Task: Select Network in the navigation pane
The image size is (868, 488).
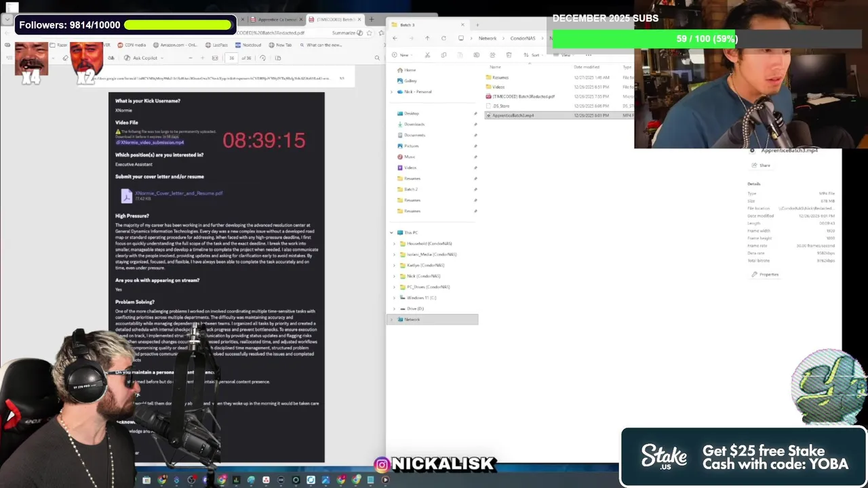Action: point(432,319)
